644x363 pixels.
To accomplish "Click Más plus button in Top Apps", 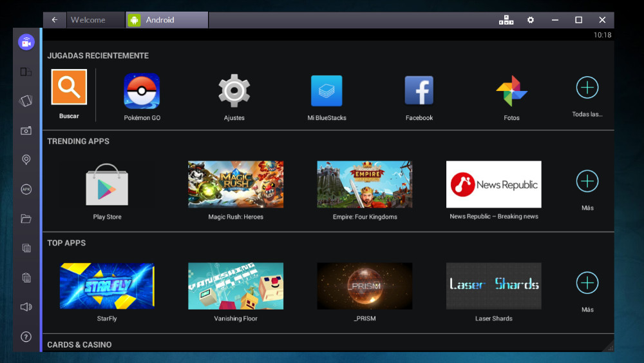I will tap(587, 283).
